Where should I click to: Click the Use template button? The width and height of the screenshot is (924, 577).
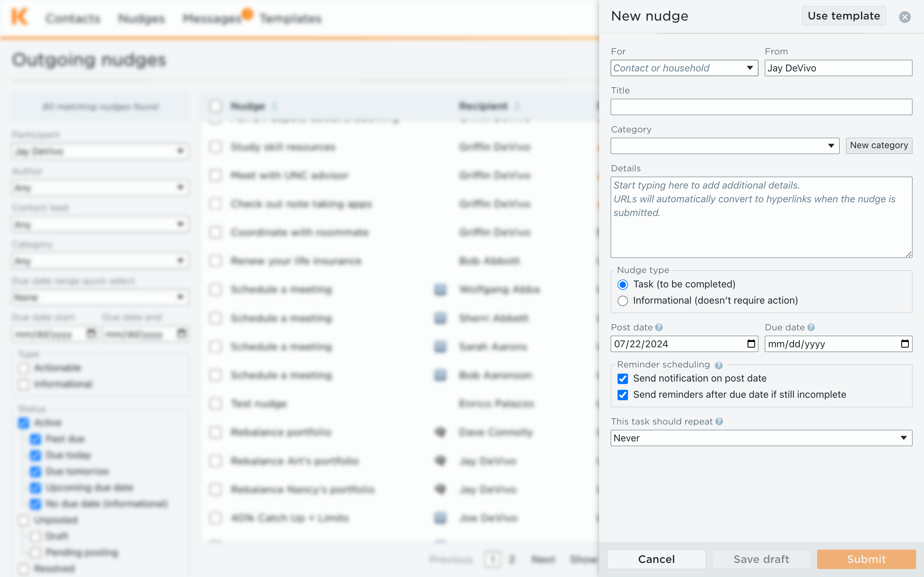click(x=844, y=16)
